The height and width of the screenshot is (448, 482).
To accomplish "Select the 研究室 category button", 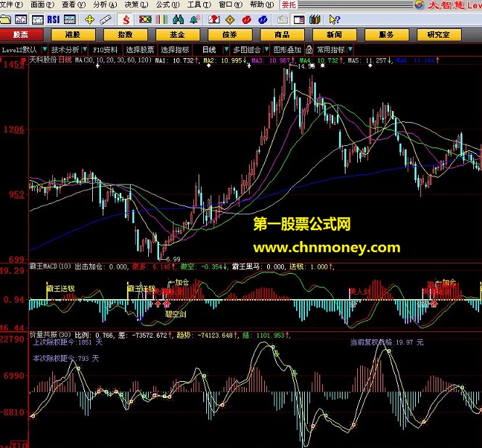I will pyautogui.click(x=439, y=35).
